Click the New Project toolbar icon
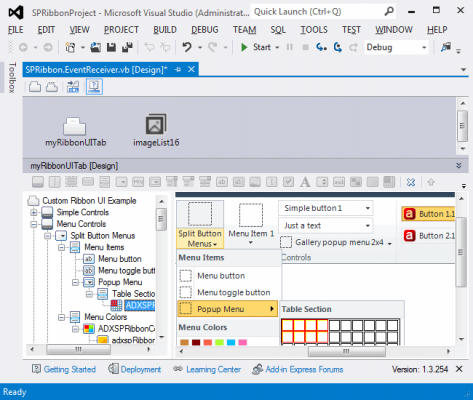473x400 pixels. pos(70,47)
